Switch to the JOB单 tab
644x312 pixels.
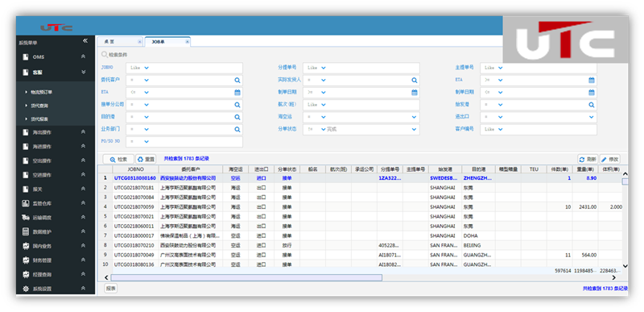[x=167, y=41]
